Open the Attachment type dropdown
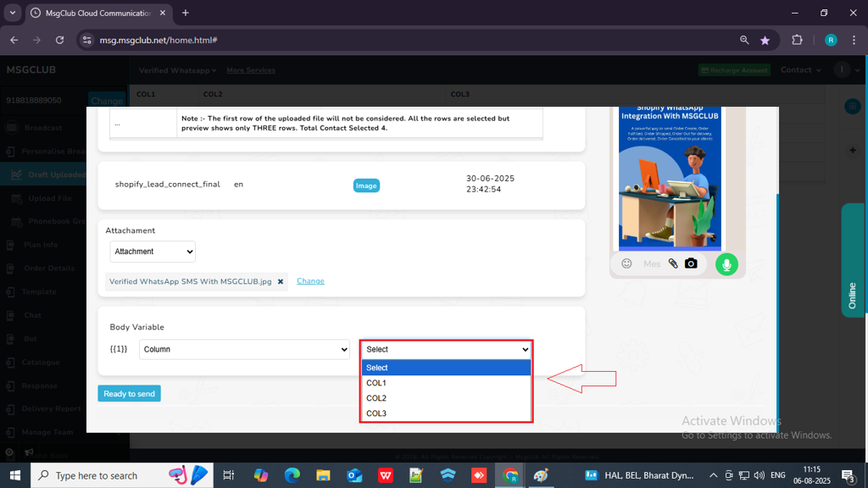The height and width of the screenshot is (488, 868). tap(153, 252)
